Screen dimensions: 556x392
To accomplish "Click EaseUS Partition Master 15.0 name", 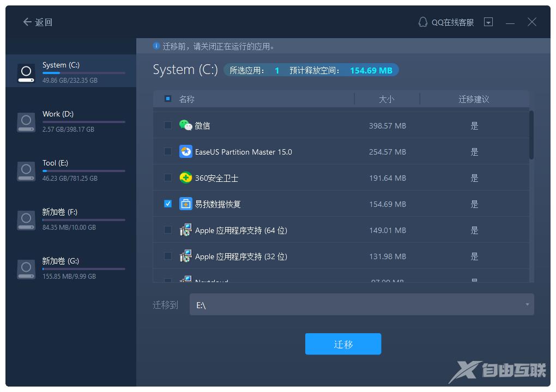I will (x=243, y=152).
